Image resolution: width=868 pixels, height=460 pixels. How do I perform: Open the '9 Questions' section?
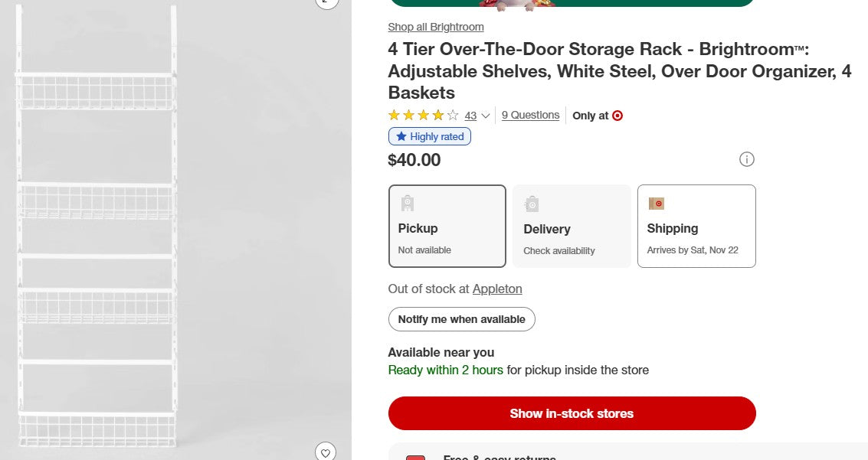point(530,115)
